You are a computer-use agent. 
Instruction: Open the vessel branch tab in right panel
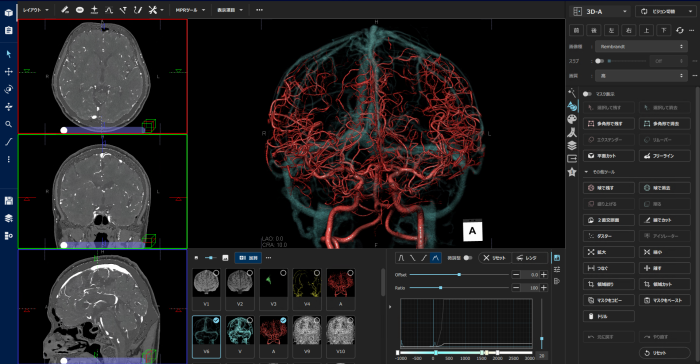tap(572, 133)
